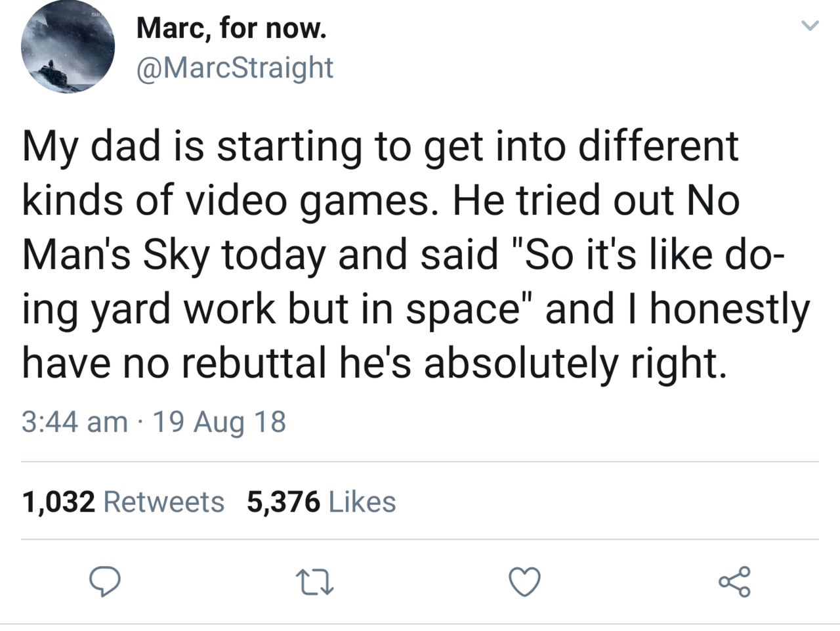Click the "Retweets" label text
The image size is (840, 631).
(x=164, y=502)
